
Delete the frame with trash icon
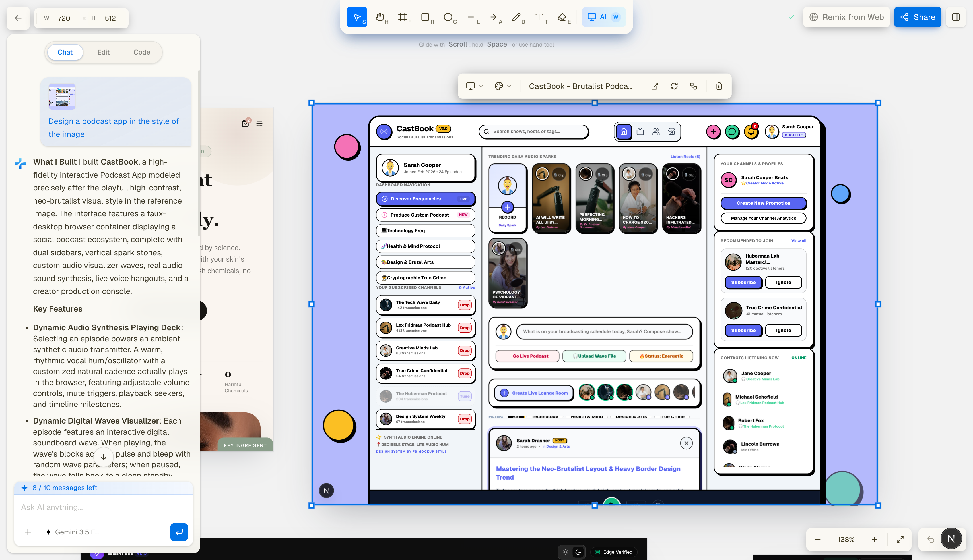719,86
